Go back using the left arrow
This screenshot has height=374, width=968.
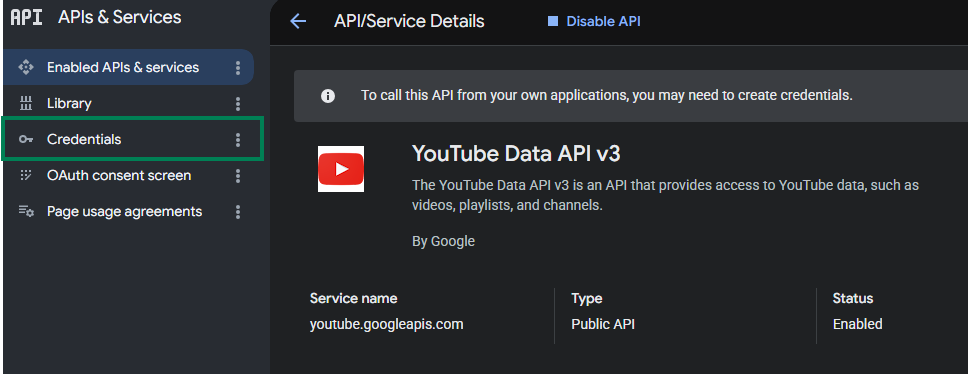[298, 22]
